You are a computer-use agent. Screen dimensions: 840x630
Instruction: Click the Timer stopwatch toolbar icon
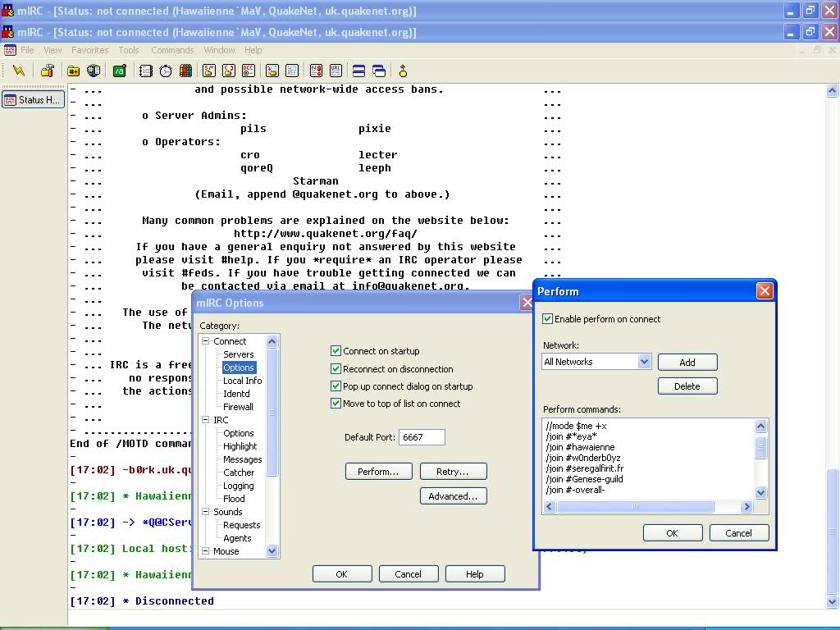pos(166,71)
